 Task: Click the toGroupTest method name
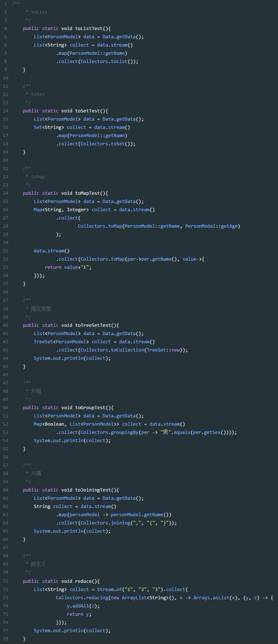(x=90, y=408)
